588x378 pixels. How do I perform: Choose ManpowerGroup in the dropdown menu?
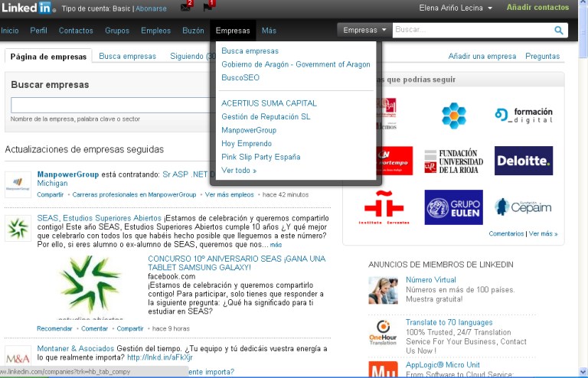coord(249,130)
